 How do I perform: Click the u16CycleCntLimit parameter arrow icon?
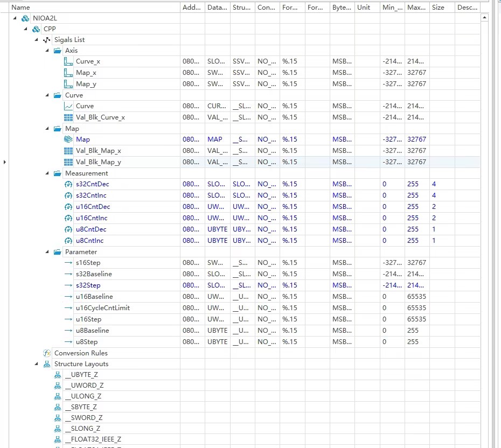(68, 308)
